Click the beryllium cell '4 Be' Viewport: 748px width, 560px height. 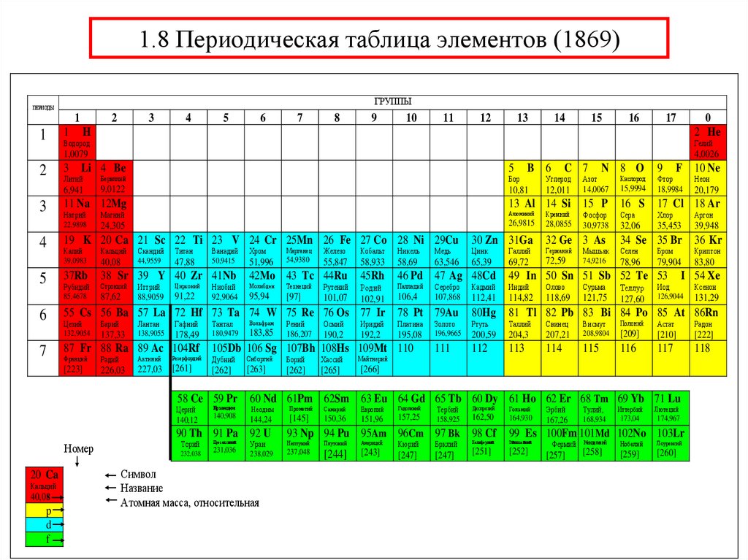point(115,178)
